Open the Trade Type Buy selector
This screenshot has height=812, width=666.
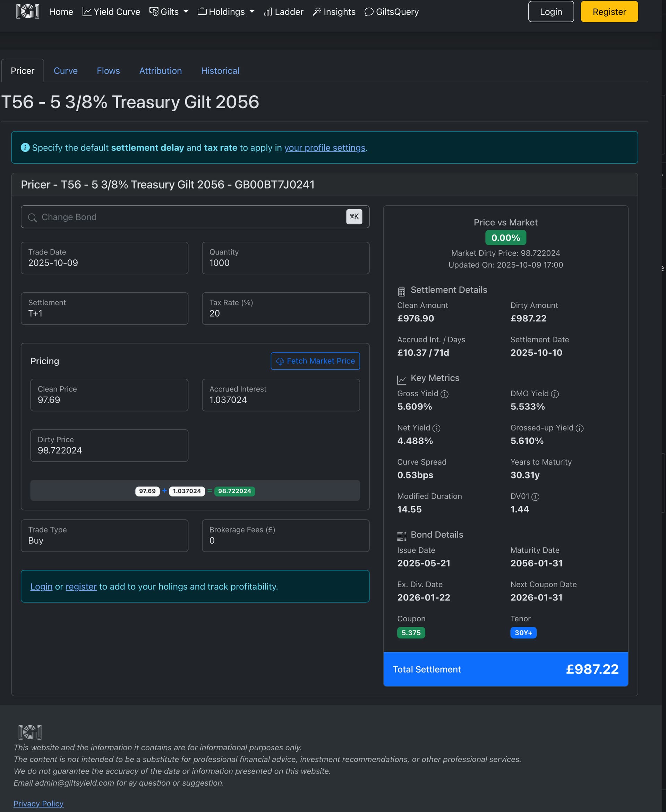coord(104,536)
